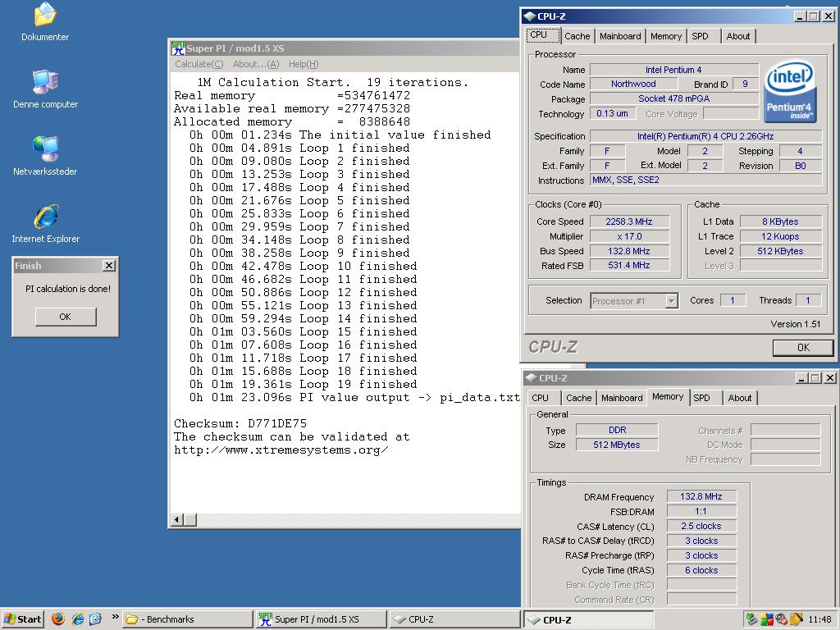Select About tab in lower CPU-Z window
Image resolution: width=840 pixels, height=630 pixels.
(x=739, y=398)
